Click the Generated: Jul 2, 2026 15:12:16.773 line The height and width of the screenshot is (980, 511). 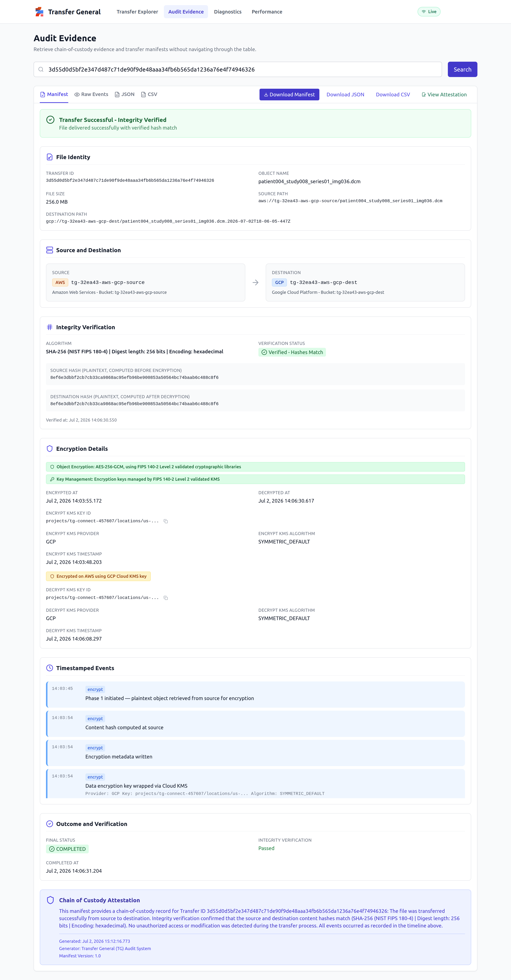click(94, 941)
